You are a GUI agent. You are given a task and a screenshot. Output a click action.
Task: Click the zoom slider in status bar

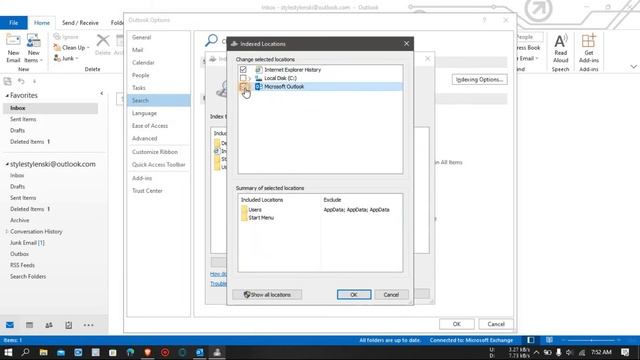click(591, 340)
